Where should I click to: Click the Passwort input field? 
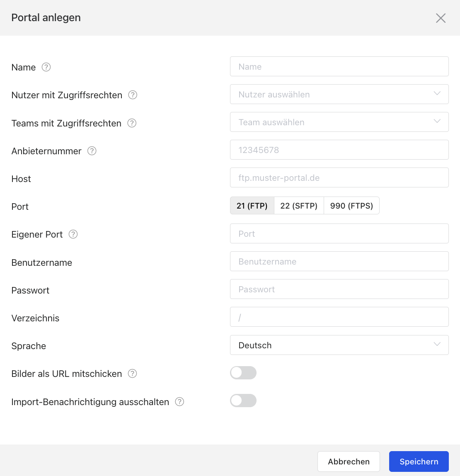click(x=339, y=289)
